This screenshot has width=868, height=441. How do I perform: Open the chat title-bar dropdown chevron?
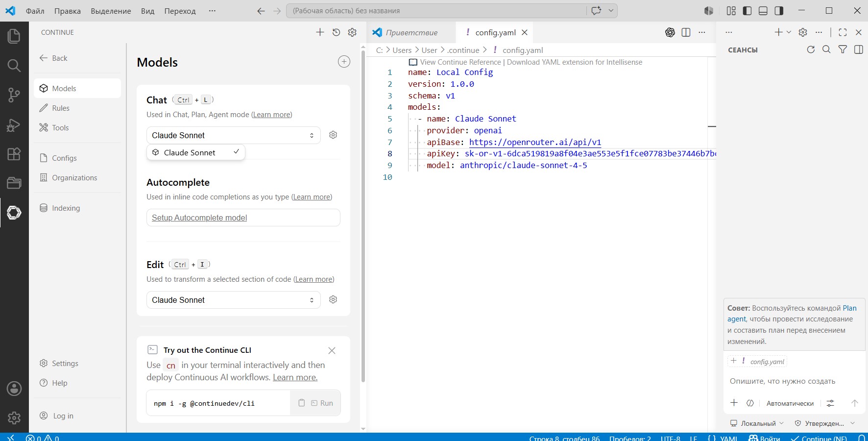point(611,11)
